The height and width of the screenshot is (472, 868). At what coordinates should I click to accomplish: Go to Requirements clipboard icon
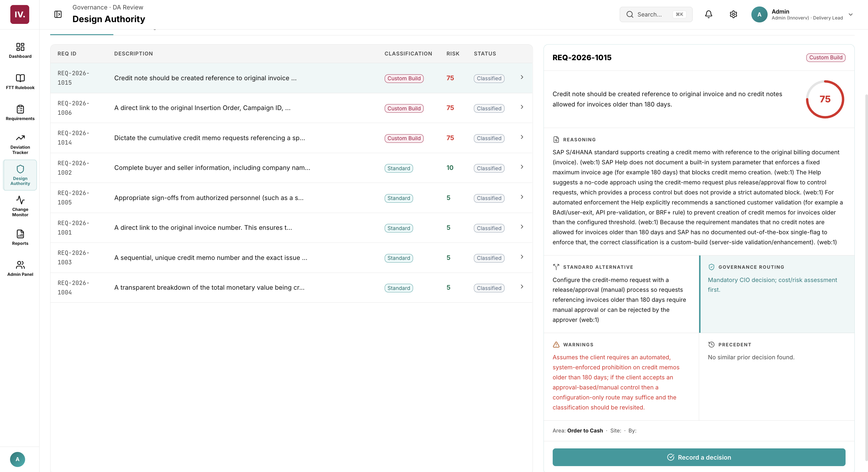(20, 109)
